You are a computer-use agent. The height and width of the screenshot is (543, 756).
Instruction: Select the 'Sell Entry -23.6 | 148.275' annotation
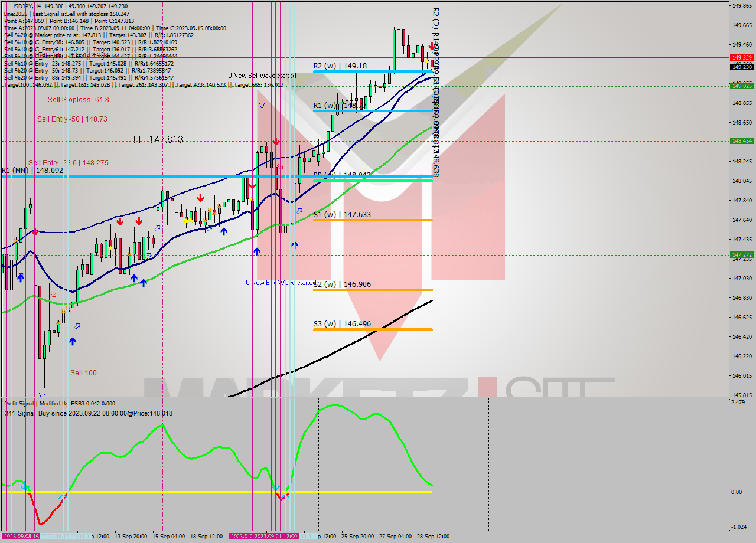click(69, 163)
